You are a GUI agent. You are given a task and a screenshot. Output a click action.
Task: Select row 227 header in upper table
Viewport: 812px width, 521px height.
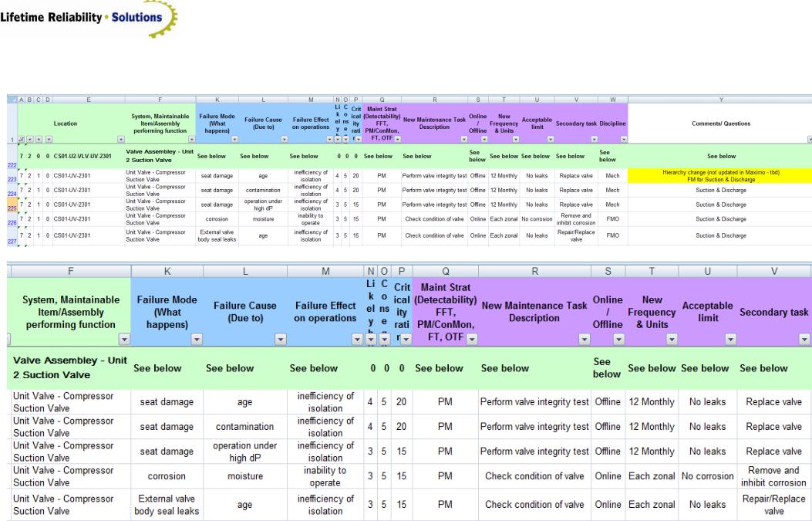12,236
